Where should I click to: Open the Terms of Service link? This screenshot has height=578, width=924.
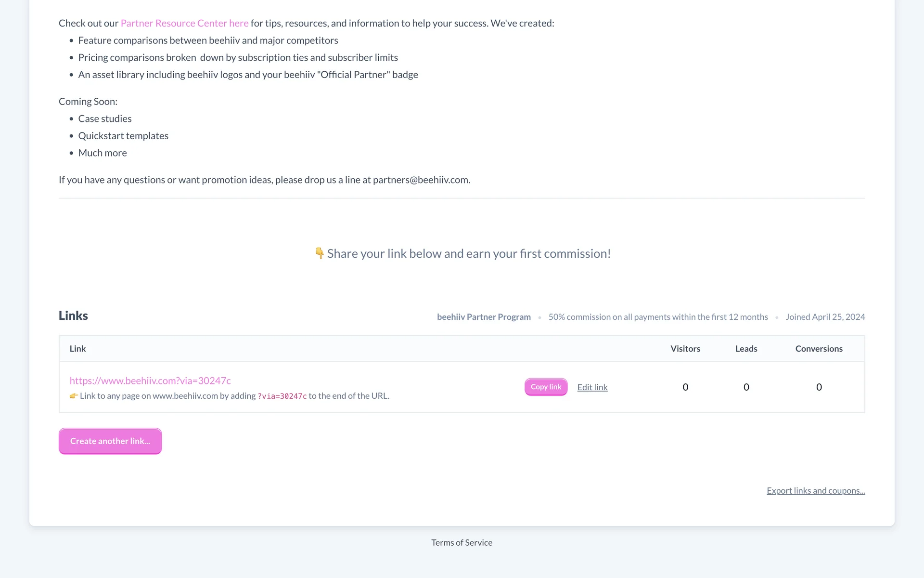point(462,542)
